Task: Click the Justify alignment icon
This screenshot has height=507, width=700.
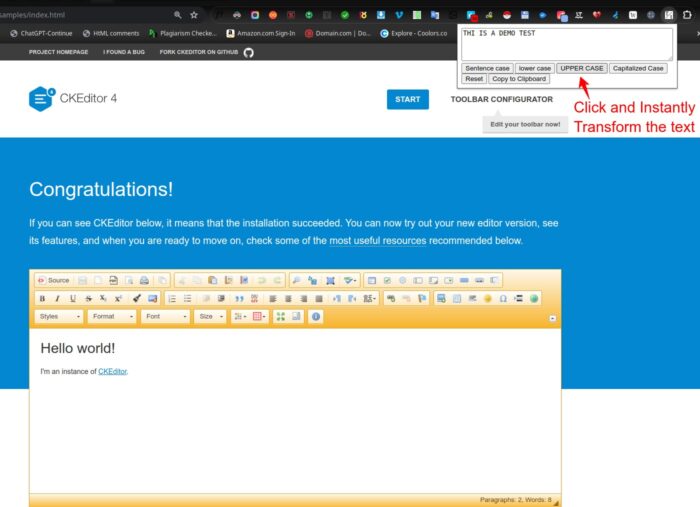Action: coord(319,299)
